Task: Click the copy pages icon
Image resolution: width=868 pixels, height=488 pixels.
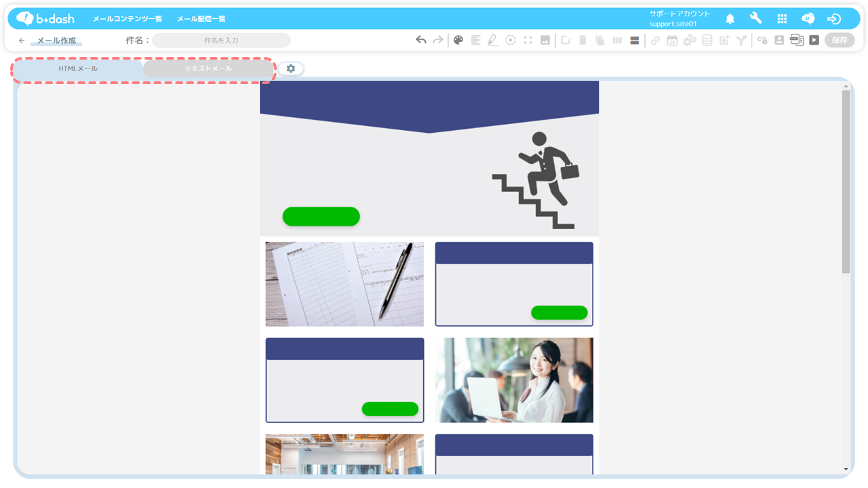Action: click(x=599, y=40)
